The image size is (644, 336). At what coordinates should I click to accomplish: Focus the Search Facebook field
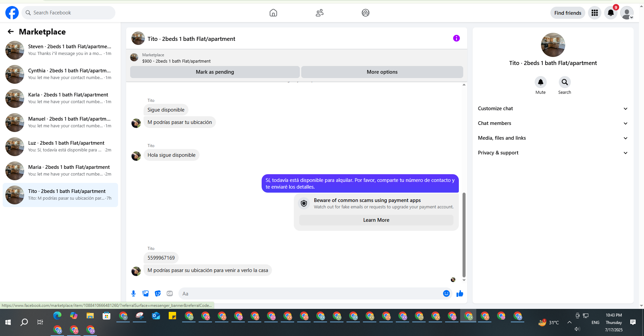tap(68, 13)
